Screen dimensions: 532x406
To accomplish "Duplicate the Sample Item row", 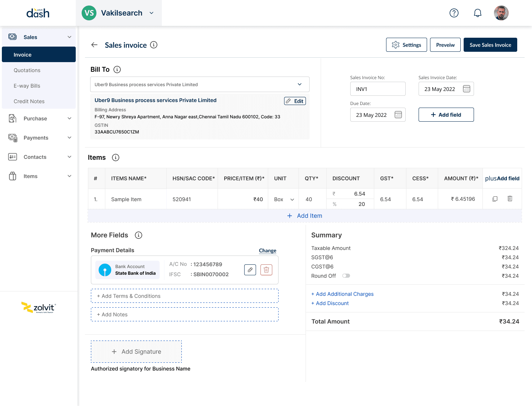I will (495, 199).
